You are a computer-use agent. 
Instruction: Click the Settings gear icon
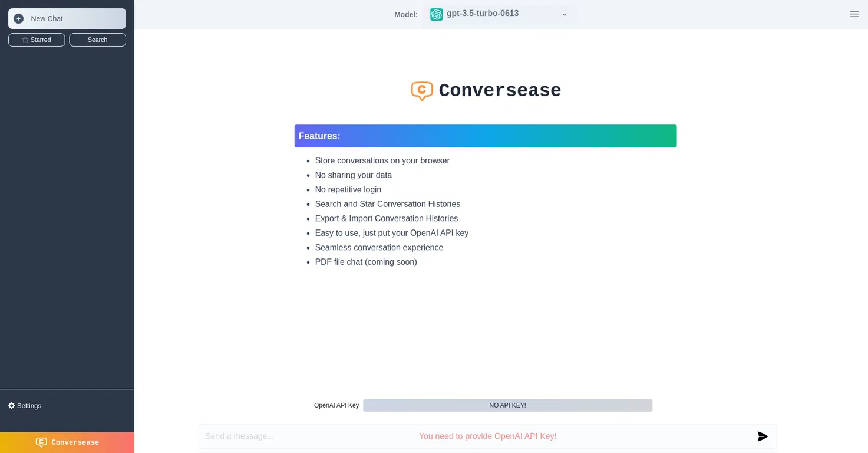point(12,406)
